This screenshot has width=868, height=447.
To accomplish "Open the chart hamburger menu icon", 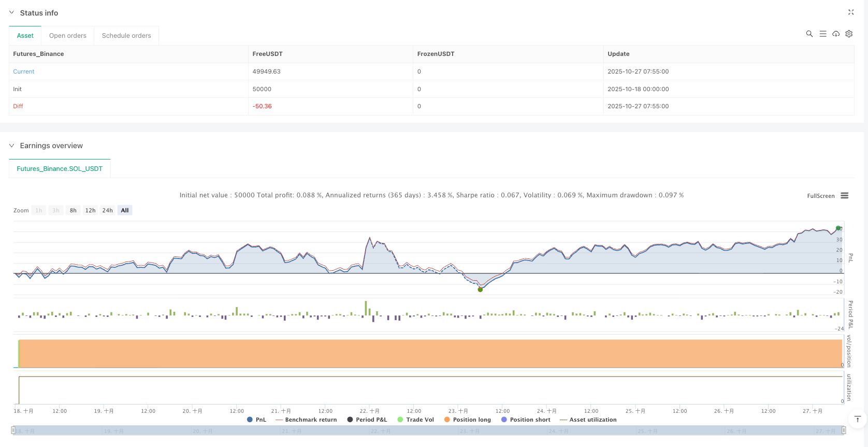I will (x=844, y=195).
